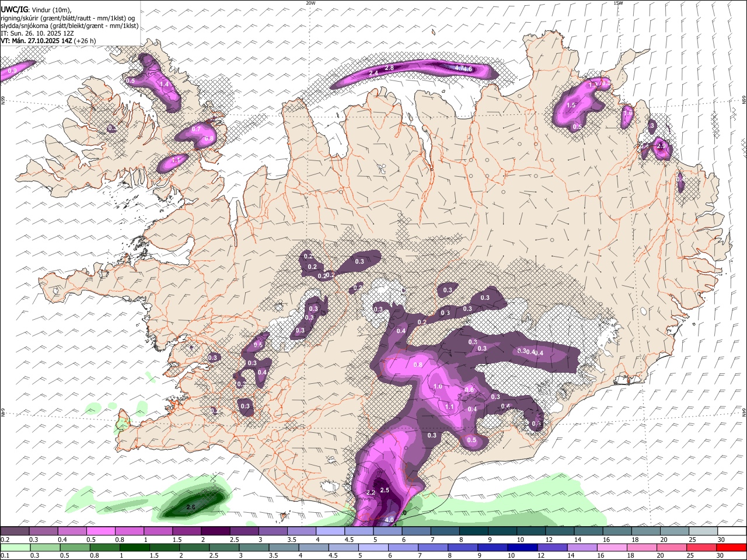Click the 'UWC/IG: Vindur (10m)' title text
The height and width of the screenshot is (560, 747).
[36, 9]
